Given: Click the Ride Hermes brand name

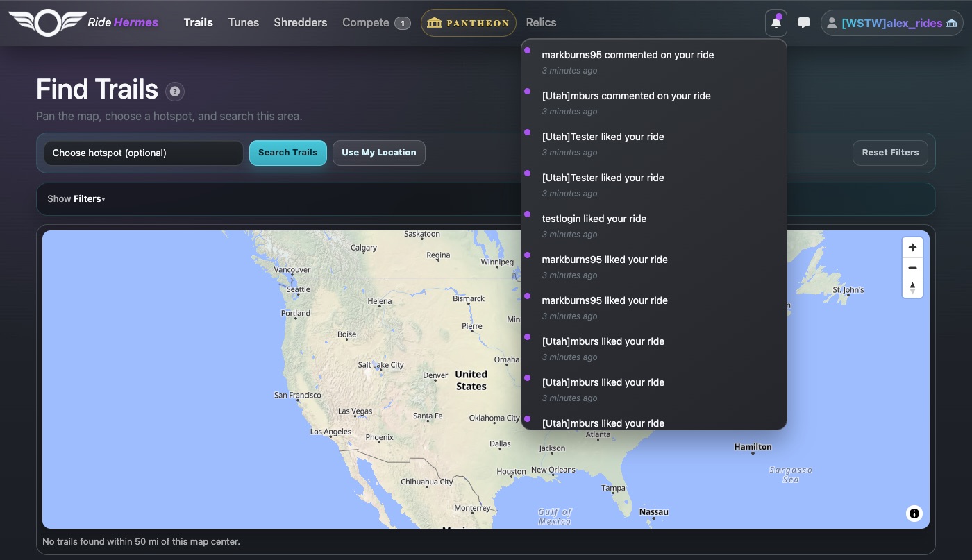Looking at the screenshot, I should 123,22.
